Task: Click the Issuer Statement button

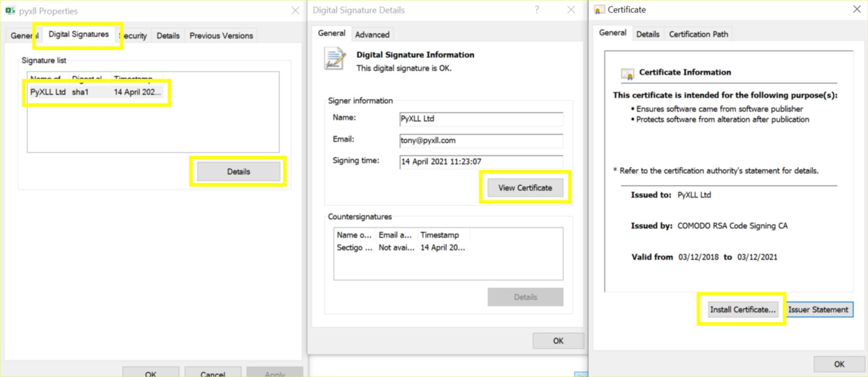Action: point(818,310)
